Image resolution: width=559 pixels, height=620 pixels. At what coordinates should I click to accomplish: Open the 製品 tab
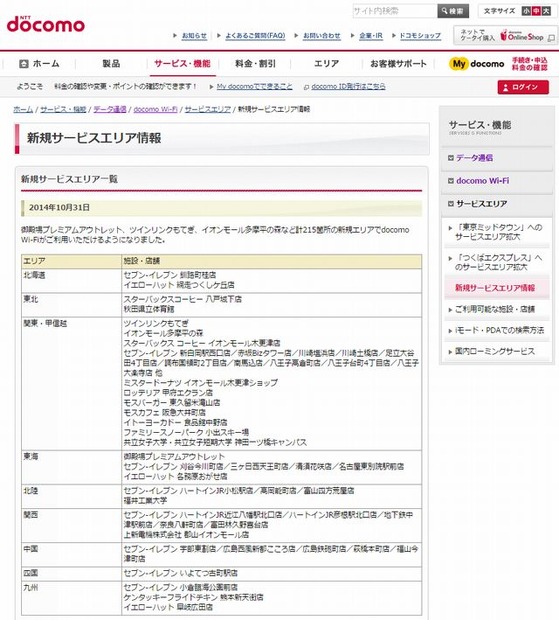point(111,64)
